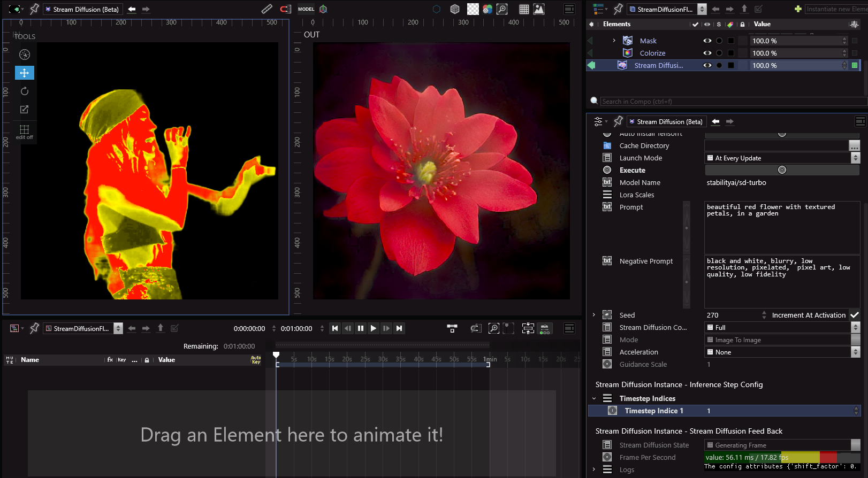
Task: Expand the Seed parameter
Action: point(593,315)
